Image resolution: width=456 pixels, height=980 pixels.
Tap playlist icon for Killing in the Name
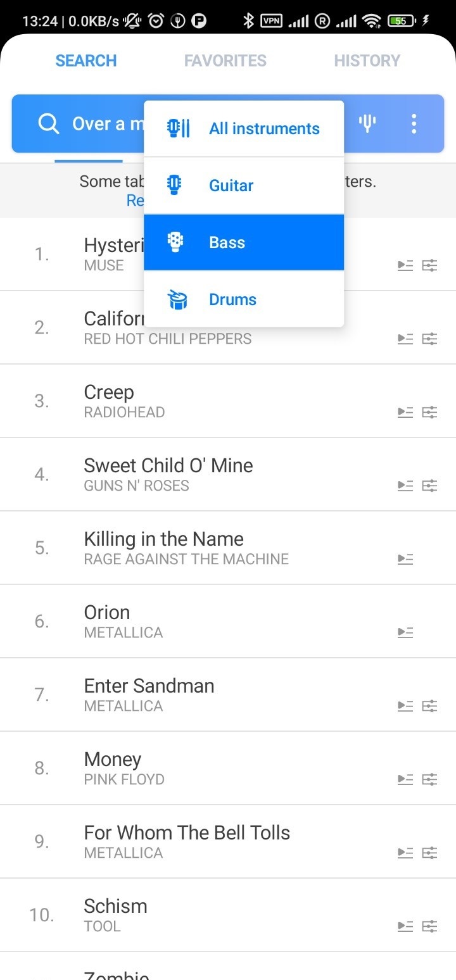[405, 560]
